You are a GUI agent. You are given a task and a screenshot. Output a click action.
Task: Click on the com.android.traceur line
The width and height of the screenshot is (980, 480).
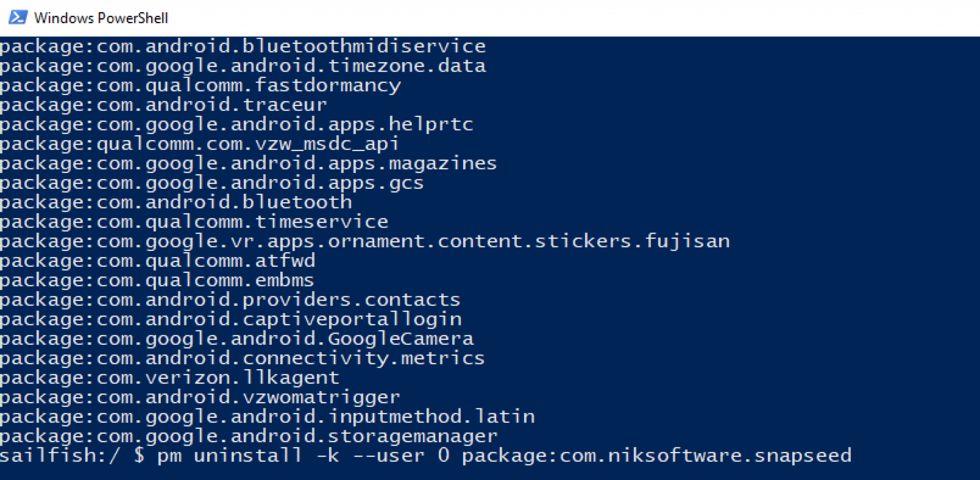point(163,105)
